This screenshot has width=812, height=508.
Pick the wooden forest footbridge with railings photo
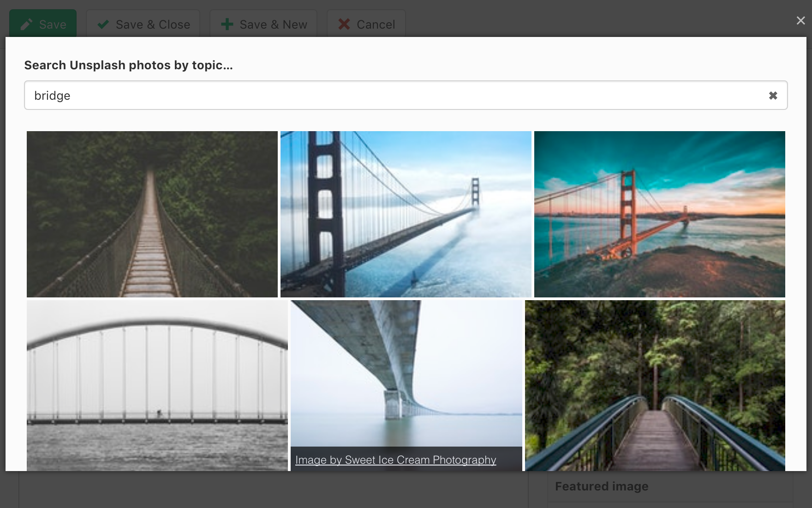click(x=655, y=386)
